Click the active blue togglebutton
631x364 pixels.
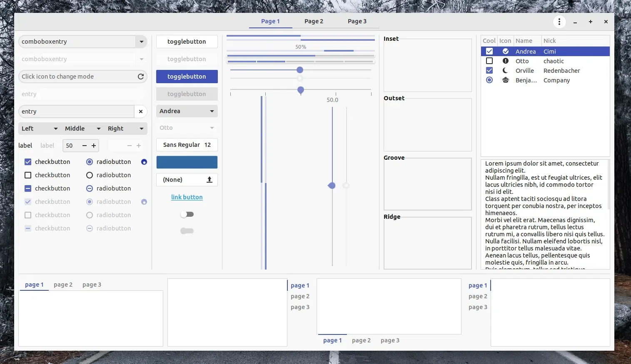[x=187, y=77]
